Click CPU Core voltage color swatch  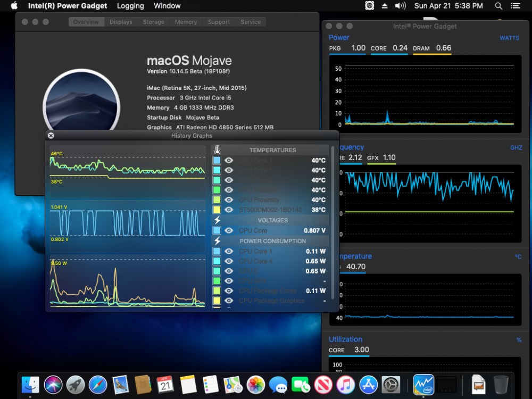pos(217,230)
